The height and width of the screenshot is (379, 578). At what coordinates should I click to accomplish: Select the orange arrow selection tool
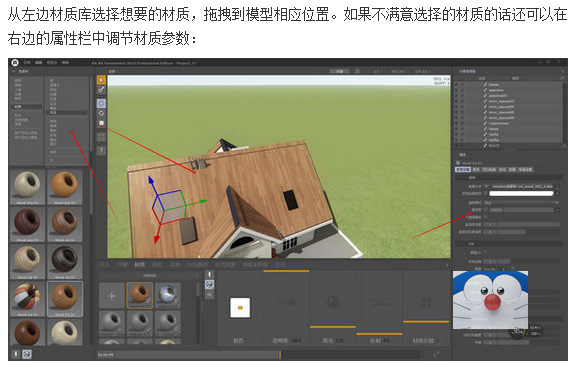click(x=101, y=80)
